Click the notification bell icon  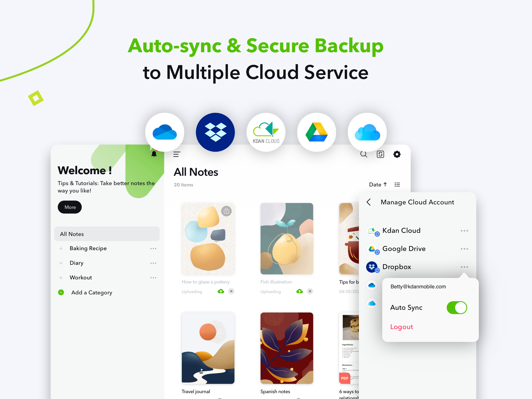(154, 154)
